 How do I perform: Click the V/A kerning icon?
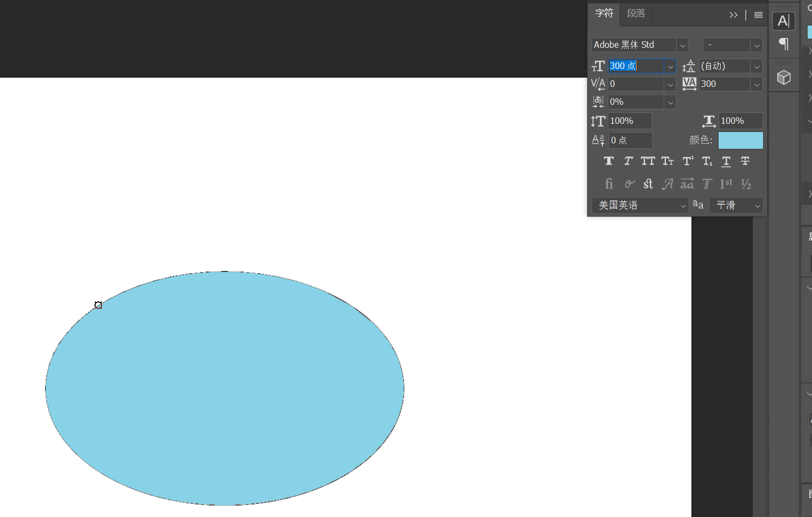pyautogui.click(x=598, y=84)
